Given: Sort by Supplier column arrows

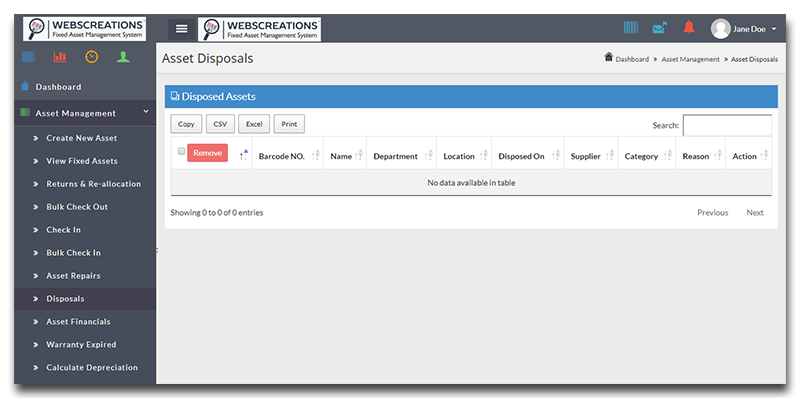Looking at the screenshot, I should [610, 156].
